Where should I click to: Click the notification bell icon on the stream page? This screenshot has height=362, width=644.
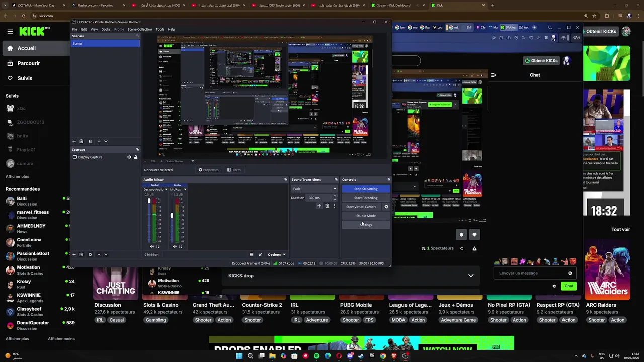click(461, 235)
